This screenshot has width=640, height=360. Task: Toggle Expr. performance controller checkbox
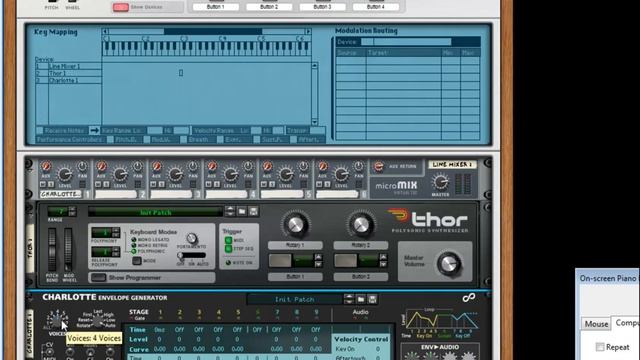tap(220, 140)
